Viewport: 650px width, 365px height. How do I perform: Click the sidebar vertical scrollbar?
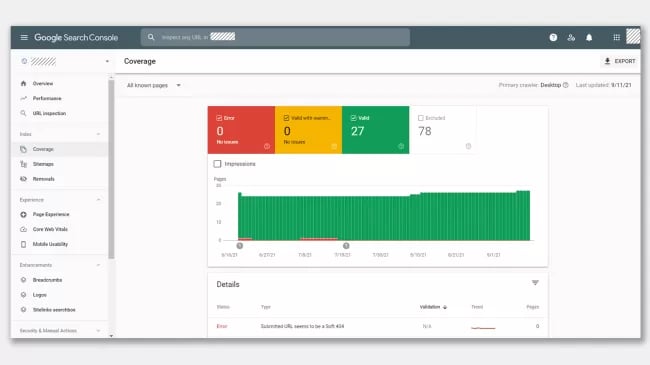(x=111, y=169)
